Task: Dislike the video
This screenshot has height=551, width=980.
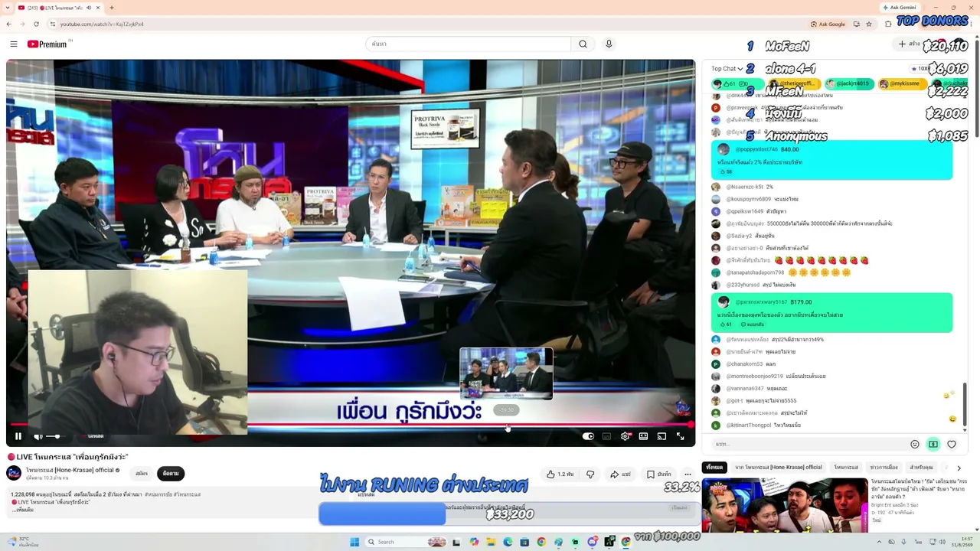Action: coord(590,474)
